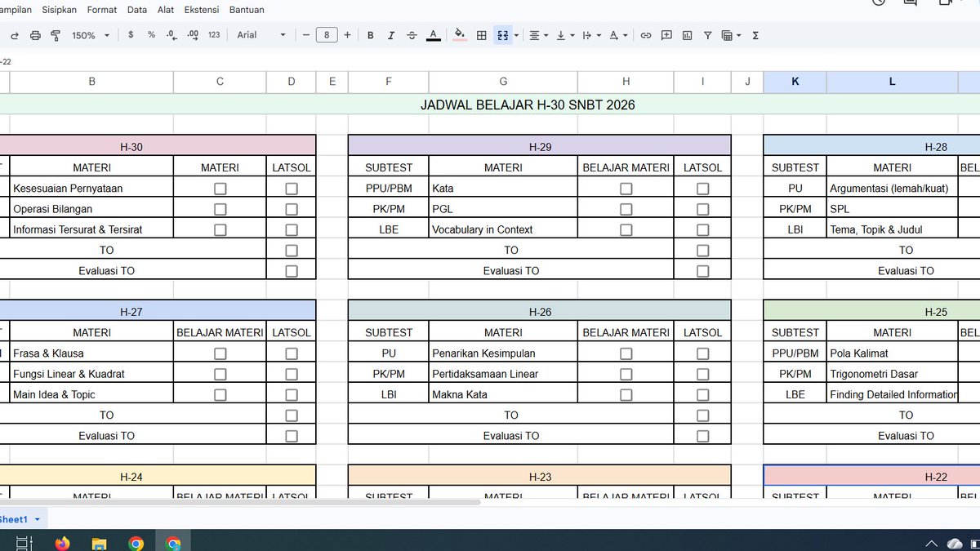Insert a link using chain icon
This screenshot has height=551, width=980.
click(646, 35)
